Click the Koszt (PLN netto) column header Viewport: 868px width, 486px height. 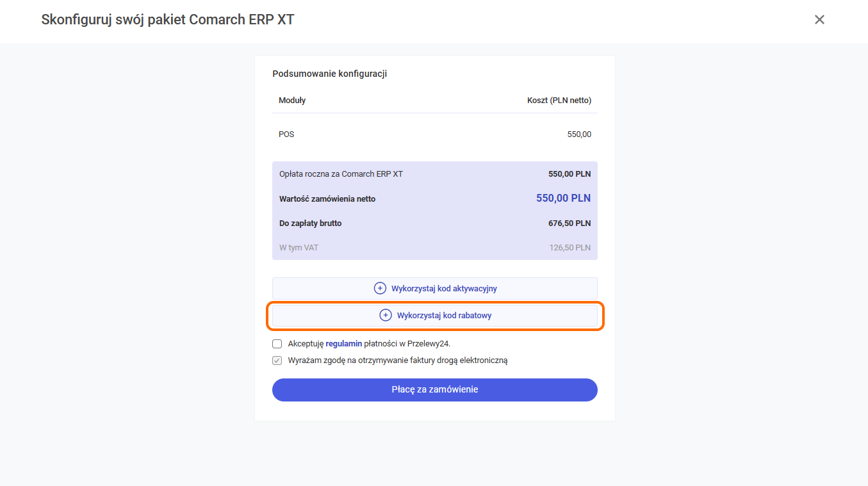(559, 101)
